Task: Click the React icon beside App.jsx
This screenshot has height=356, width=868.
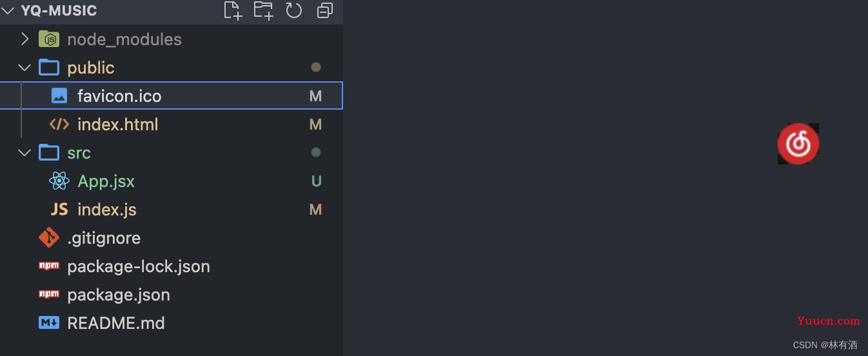Action: [x=59, y=181]
